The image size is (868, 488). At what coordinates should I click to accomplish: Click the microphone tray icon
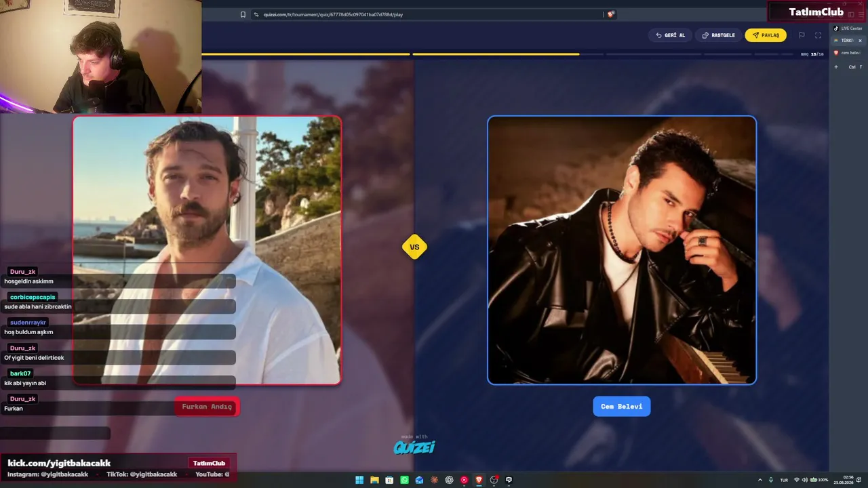tap(771, 480)
